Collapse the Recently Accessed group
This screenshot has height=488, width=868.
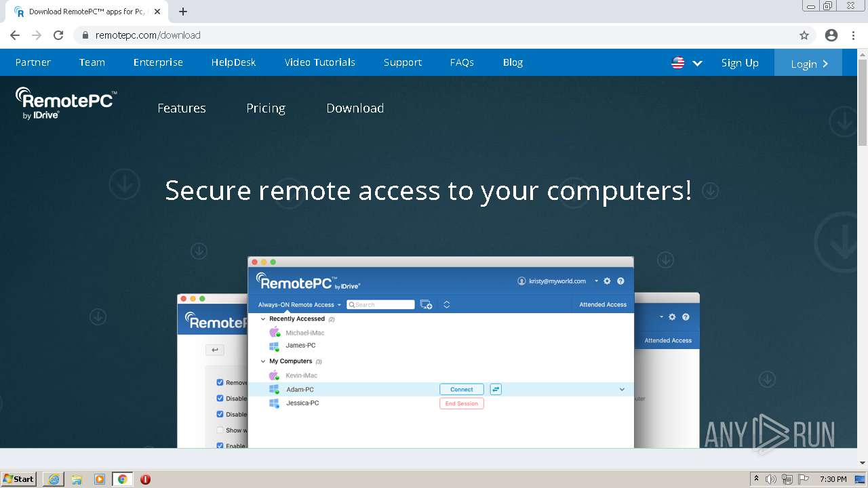263,319
